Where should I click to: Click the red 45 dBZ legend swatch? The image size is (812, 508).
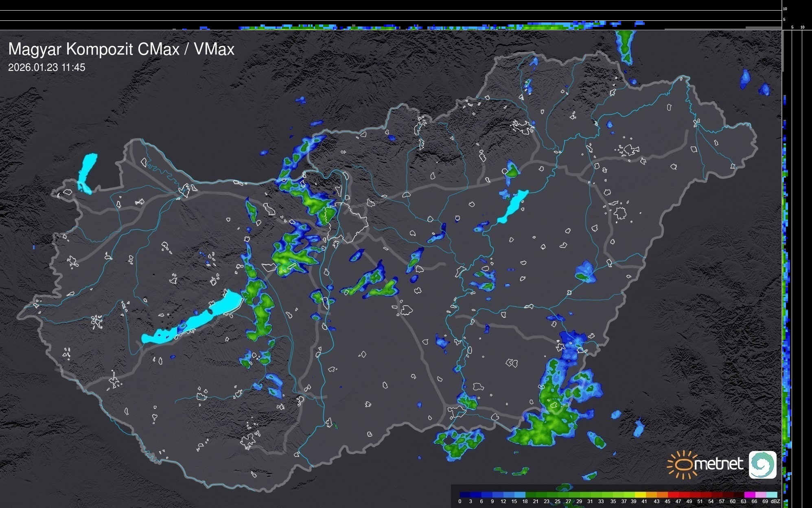click(x=673, y=495)
